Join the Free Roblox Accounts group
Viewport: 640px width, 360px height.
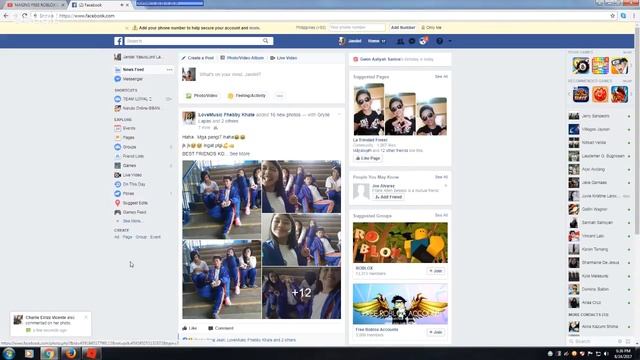[436, 332]
